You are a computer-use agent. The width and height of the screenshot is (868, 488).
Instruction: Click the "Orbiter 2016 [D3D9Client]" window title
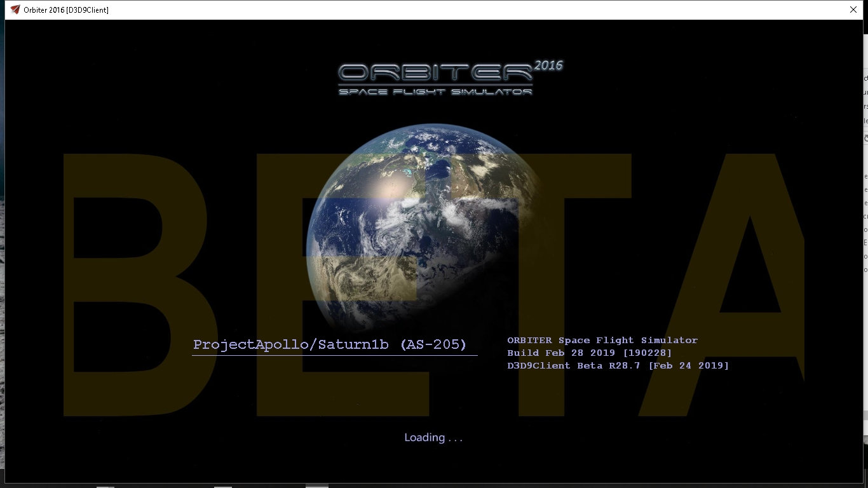point(66,10)
